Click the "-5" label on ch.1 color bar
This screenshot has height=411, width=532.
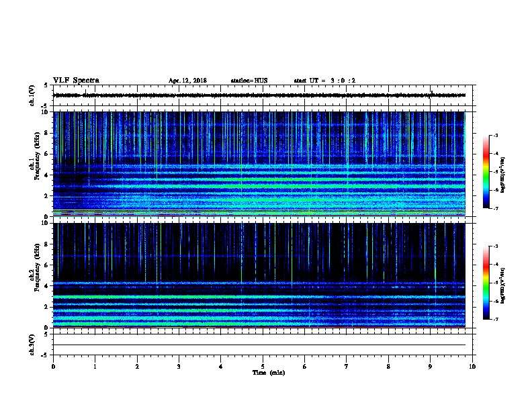coord(495,172)
